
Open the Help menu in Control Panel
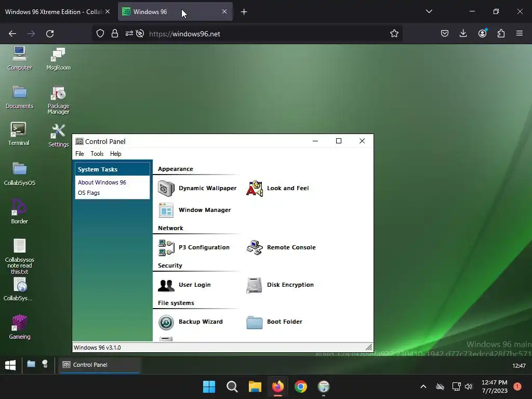116,154
